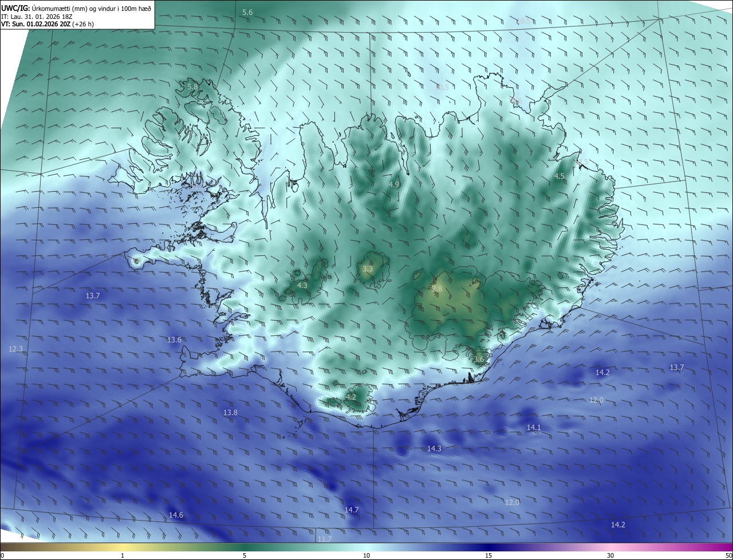Click the 15 tick on the color scale

(x=488, y=555)
